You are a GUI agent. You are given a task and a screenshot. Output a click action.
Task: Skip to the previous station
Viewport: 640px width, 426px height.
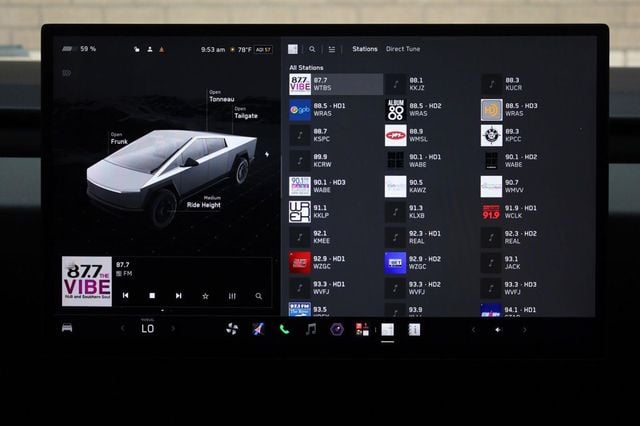[x=126, y=295]
